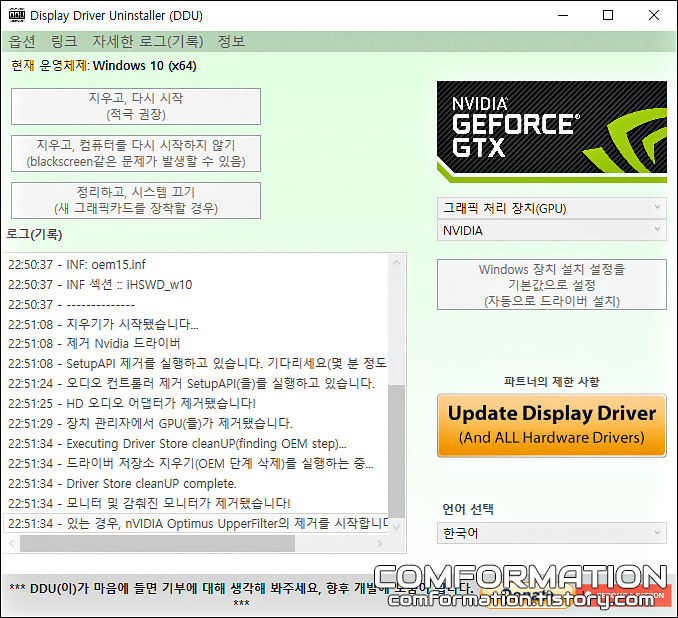Expand the NVIDIA vendor dropdown
This screenshot has height=618, width=678.
(x=552, y=231)
